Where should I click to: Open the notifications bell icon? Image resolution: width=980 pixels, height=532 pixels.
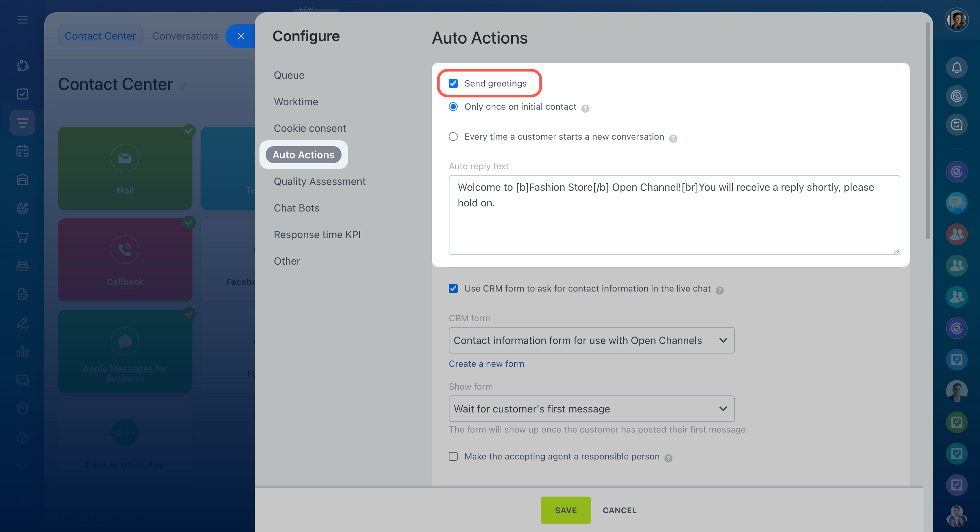(x=957, y=68)
